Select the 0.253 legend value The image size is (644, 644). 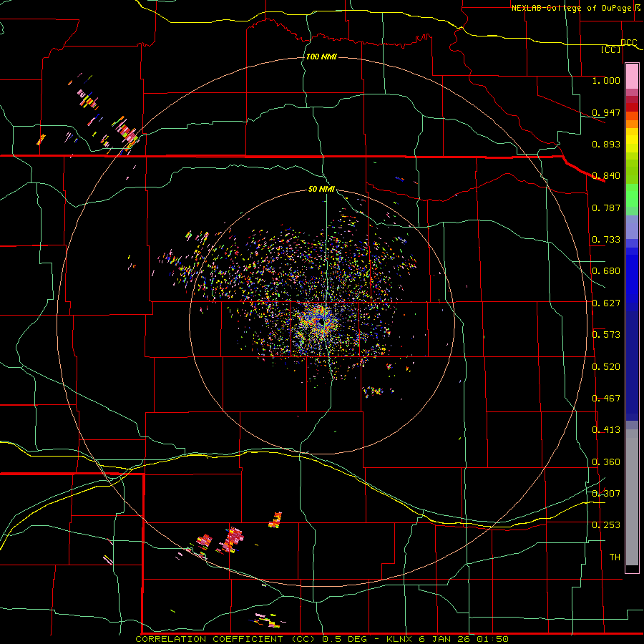pyautogui.click(x=606, y=525)
